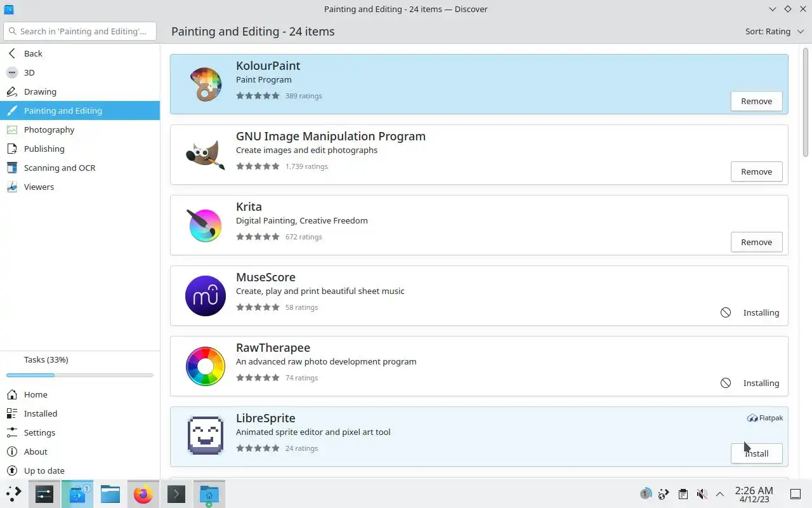Image resolution: width=812 pixels, height=508 pixels.
Task: Click the updates notification tray icon
Action: point(645,494)
